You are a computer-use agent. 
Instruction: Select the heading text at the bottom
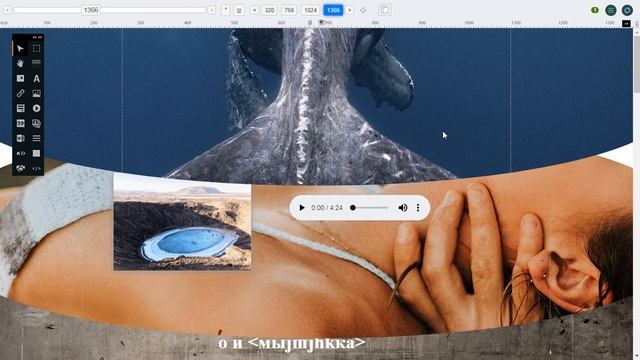point(292,344)
